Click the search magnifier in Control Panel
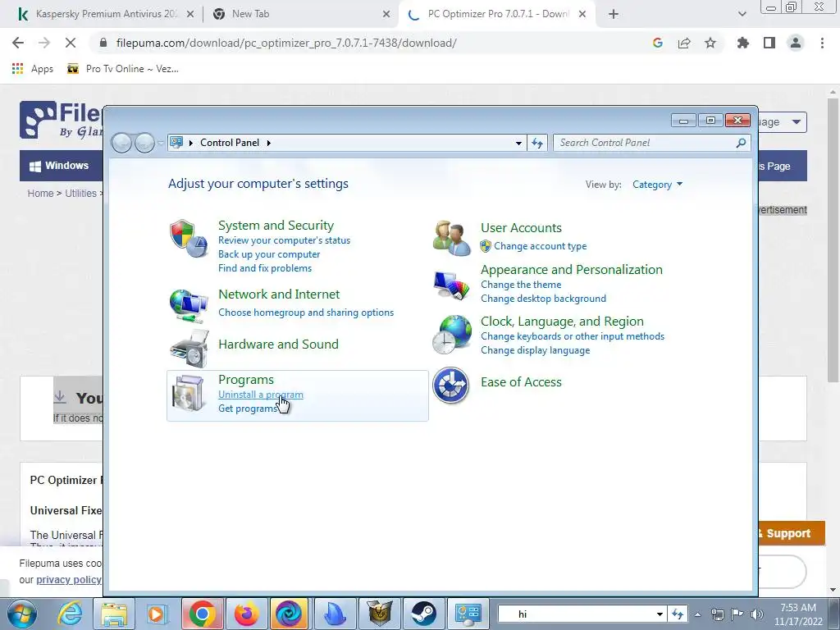Viewport: 840px width, 630px height. click(741, 143)
